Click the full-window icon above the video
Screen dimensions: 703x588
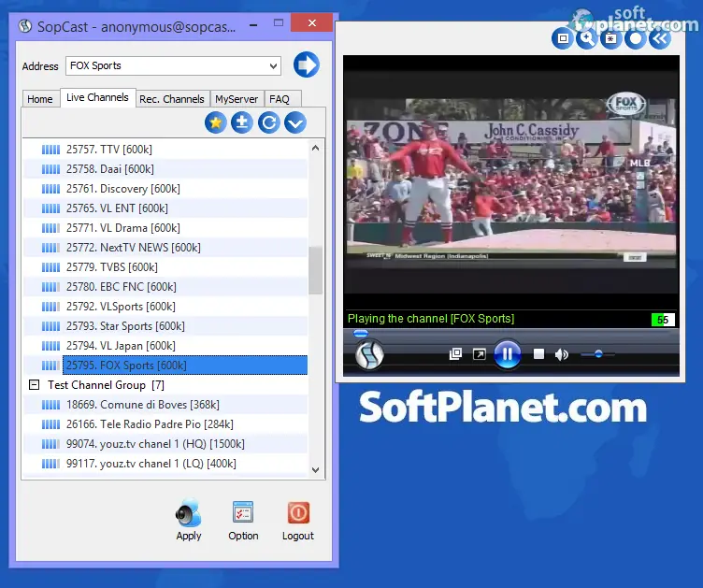pyautogui.click(x=563, y=38)
